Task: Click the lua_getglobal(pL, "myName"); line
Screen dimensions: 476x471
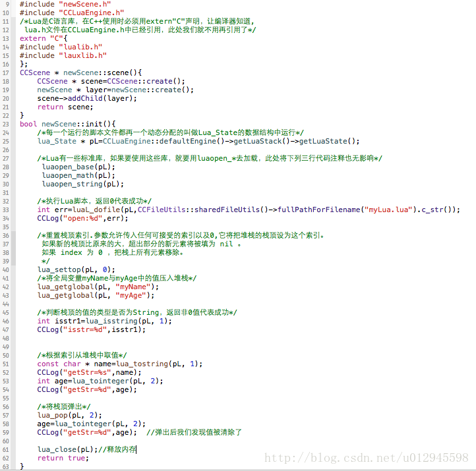Action: [98, 287]
